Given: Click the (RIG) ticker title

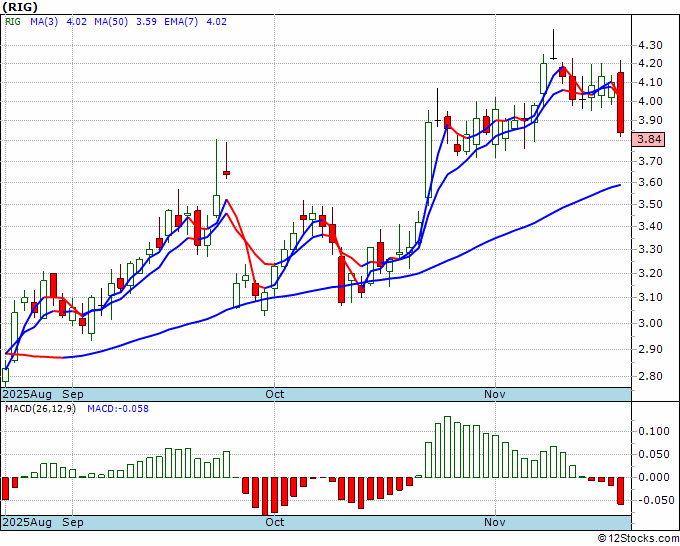Looking at the screenshot, I should [20, 7].
